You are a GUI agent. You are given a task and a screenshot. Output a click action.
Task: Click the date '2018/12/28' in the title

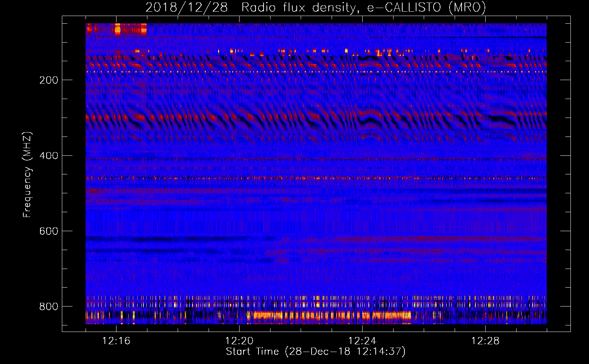point(187,8)
